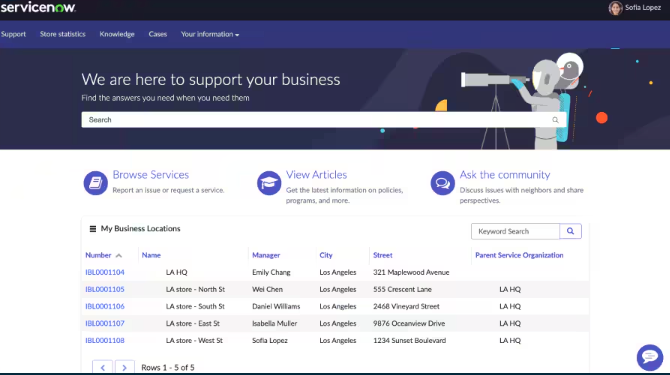670x375 pixels.
Task: Click the Ask the community chat icon
Action: tap(442, 183)
